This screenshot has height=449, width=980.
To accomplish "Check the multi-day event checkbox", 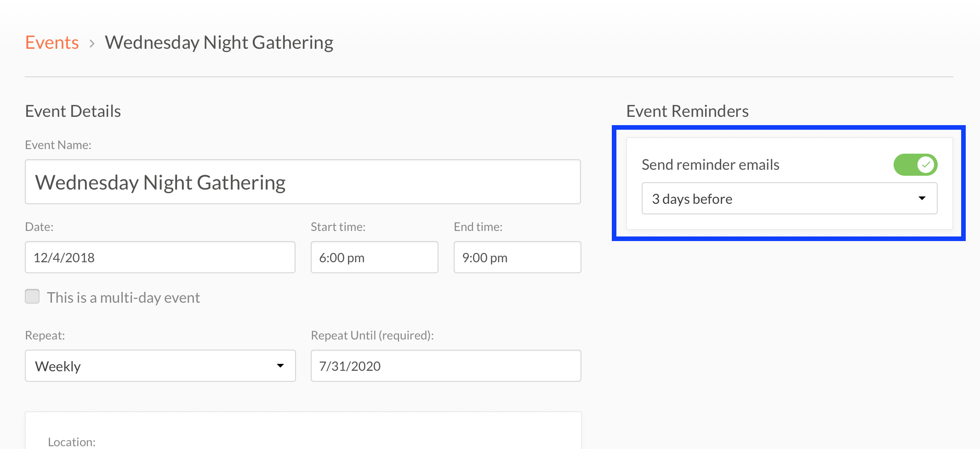I will coord(32,297).
